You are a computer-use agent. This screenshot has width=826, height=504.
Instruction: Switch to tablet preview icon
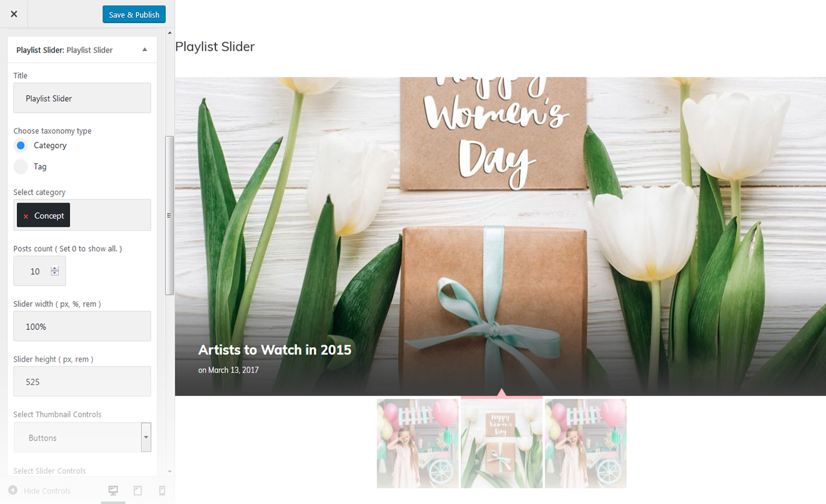click(138, 490)
